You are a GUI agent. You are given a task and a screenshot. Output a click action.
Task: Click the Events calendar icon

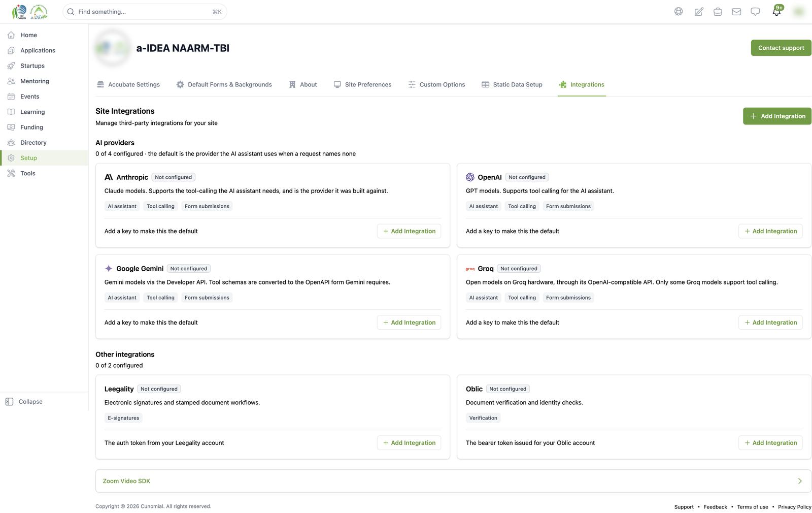(x=11, y=97)
